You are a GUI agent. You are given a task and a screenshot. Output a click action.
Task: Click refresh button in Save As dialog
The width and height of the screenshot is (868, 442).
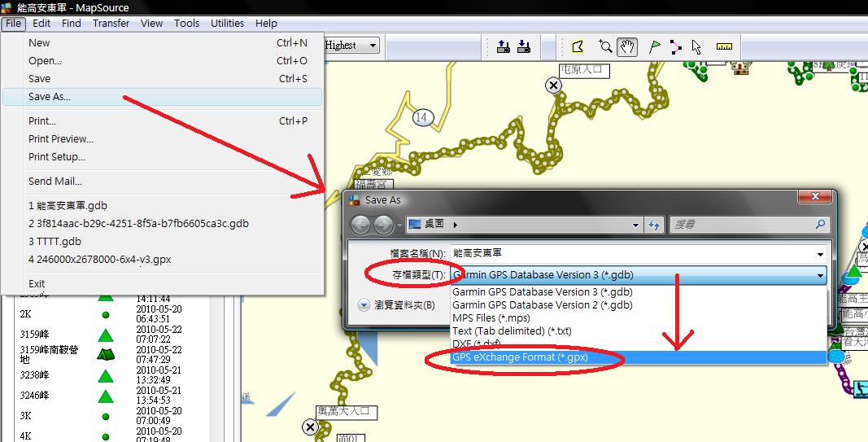tap(654, 225)
